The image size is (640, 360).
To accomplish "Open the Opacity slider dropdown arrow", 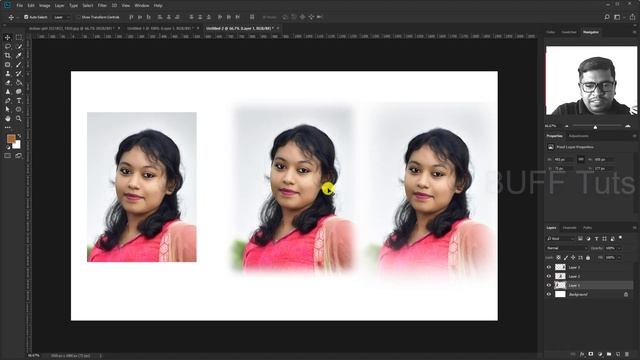I will coord(620,248).
